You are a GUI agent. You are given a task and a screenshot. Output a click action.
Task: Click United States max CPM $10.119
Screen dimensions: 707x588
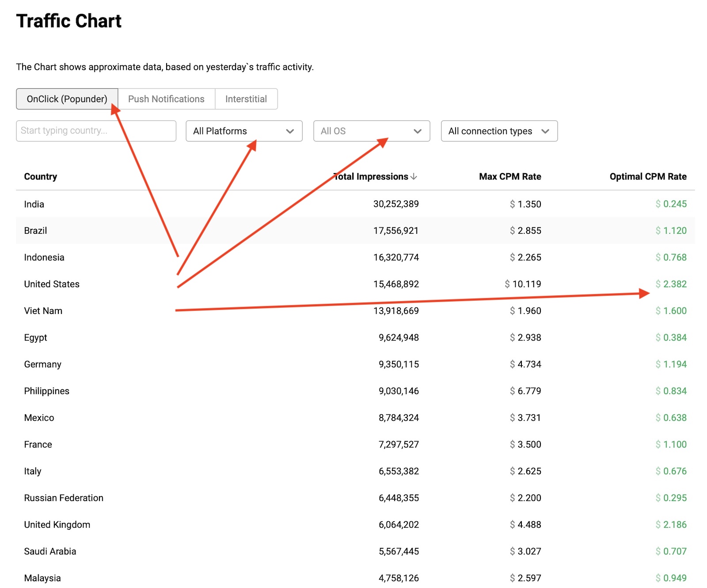523,284
